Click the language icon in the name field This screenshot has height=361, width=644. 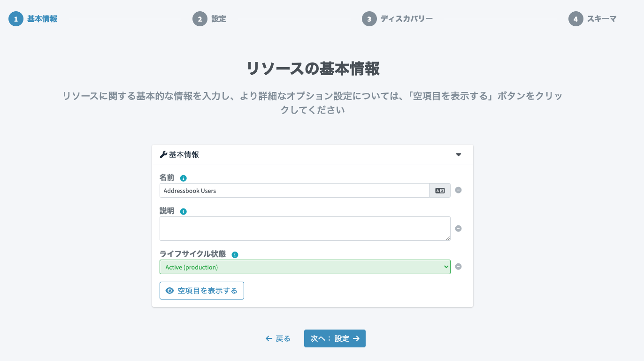tap(440, 191)
